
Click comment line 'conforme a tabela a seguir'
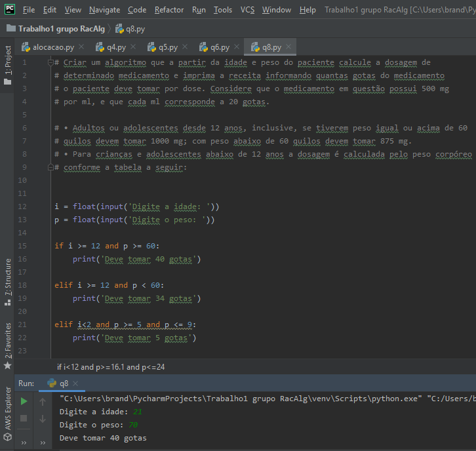(121, 167)
